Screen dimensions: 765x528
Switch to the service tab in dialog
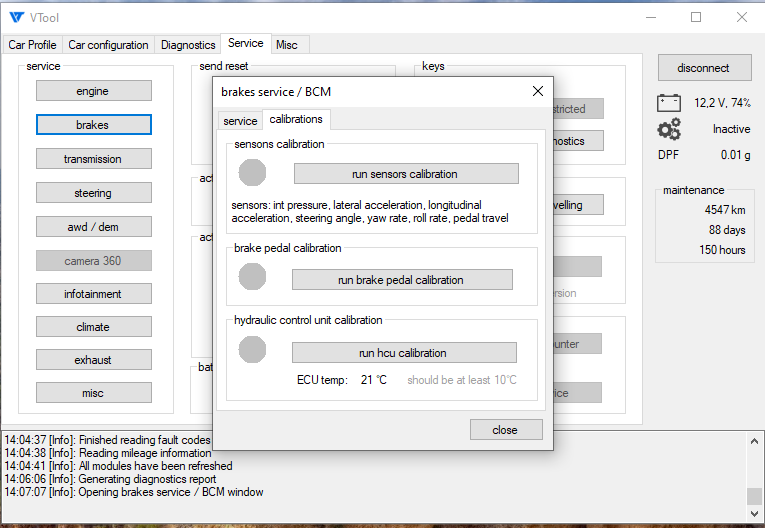pos(240,120)
